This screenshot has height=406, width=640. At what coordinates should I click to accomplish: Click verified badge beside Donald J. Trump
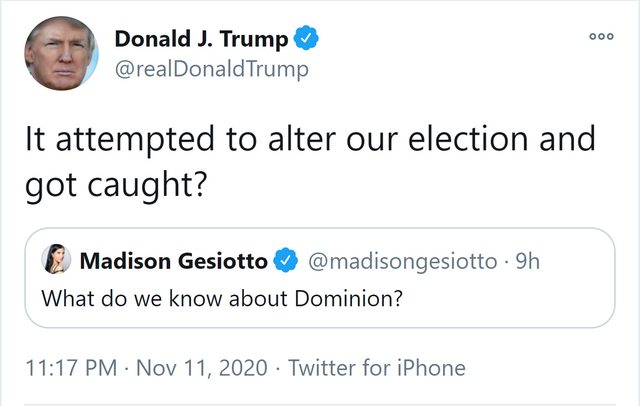tap(309, 40)
